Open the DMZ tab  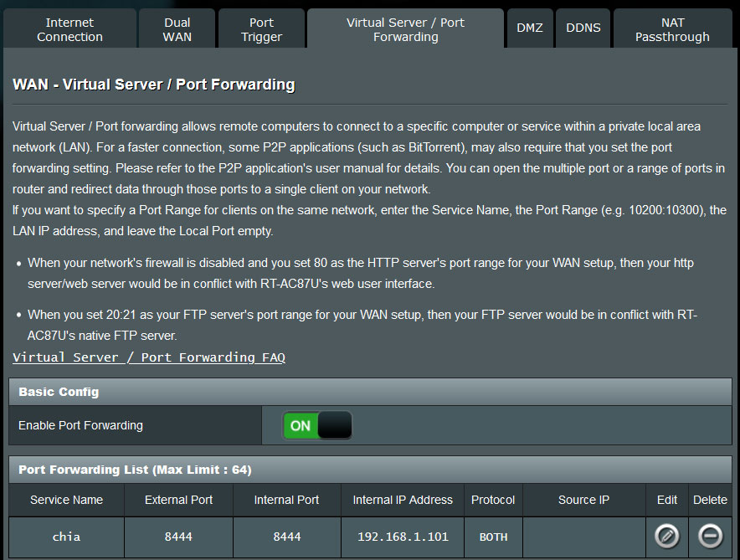coord(530,28)
